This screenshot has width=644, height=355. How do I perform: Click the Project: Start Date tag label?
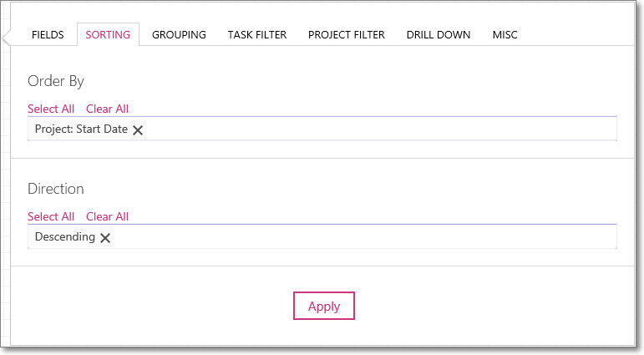point(81,129)
